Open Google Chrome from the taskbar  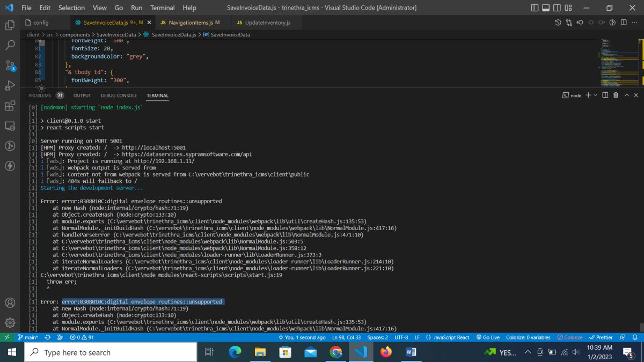pyautogui.click(x=336, y=352)
